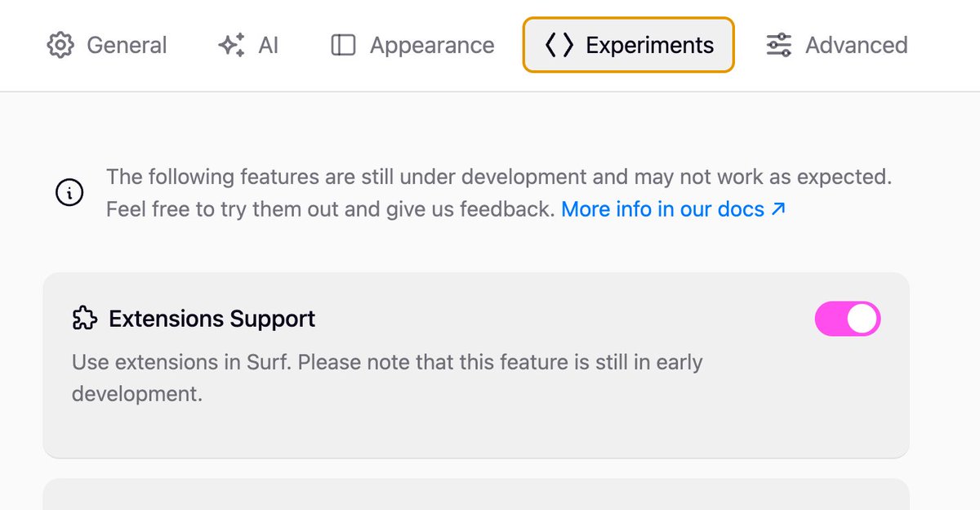Image resolution: width=980 pixels, height=510 pixels.
Task: Click the Extensions Support heading
Action: 212,319
